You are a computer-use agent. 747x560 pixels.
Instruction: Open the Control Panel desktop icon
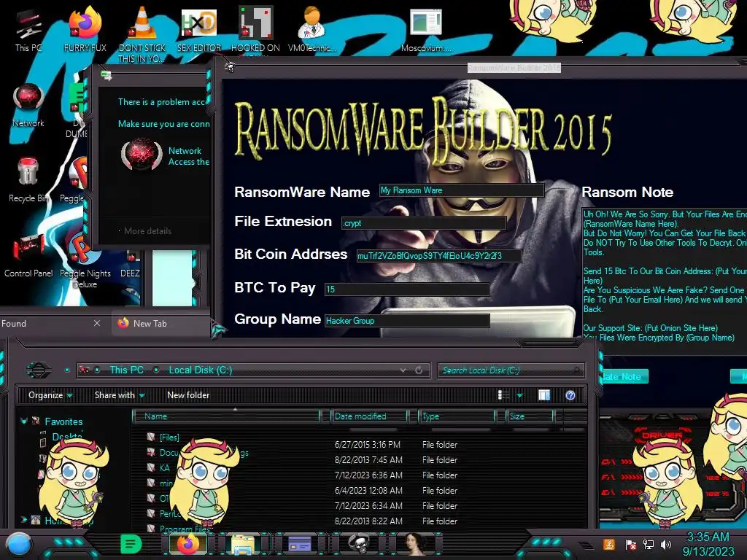(28, 256)
